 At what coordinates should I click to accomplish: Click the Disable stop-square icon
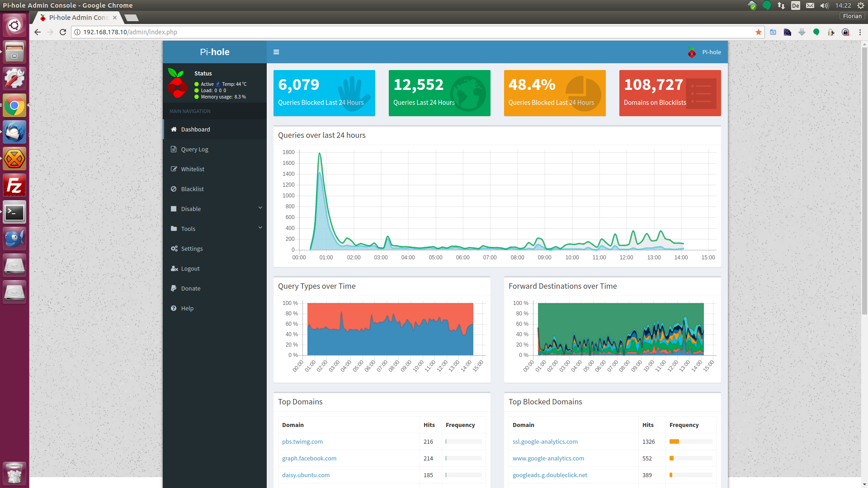(x=174, y=209)
